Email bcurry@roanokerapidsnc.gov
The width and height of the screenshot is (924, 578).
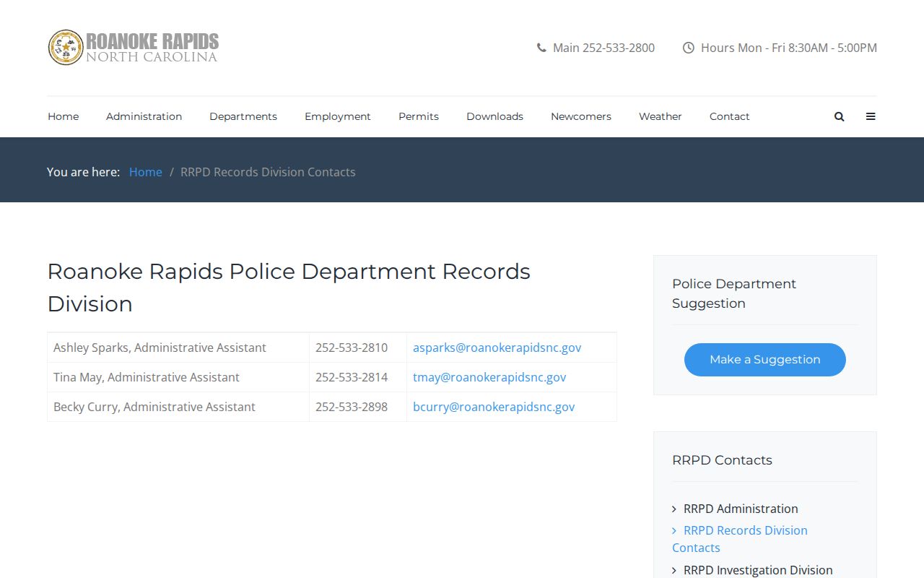pyautogui.click(x=494, y=407)
